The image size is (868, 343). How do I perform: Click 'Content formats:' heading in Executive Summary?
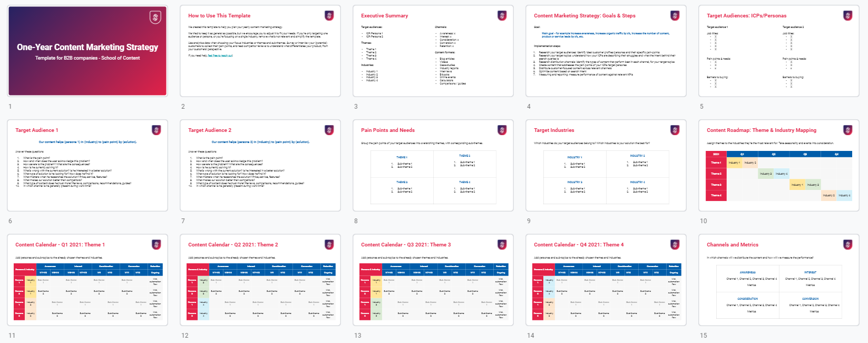[445, 52]
